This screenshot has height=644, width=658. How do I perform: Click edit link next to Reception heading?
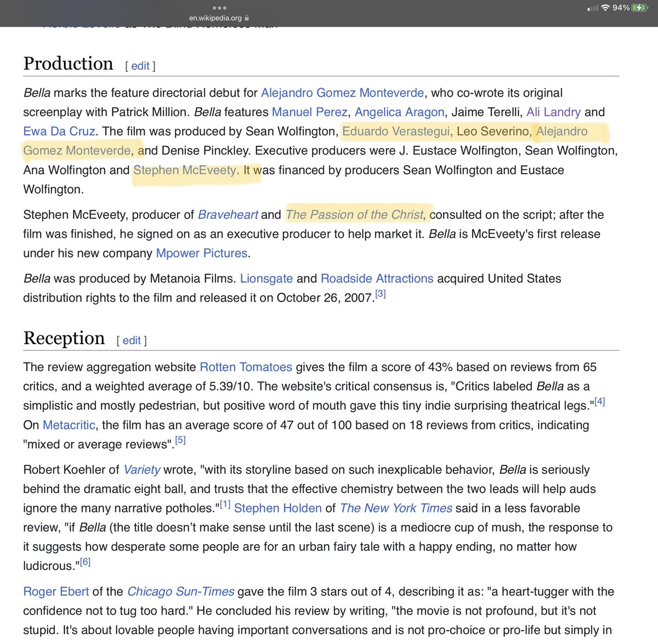click(132, 340)
